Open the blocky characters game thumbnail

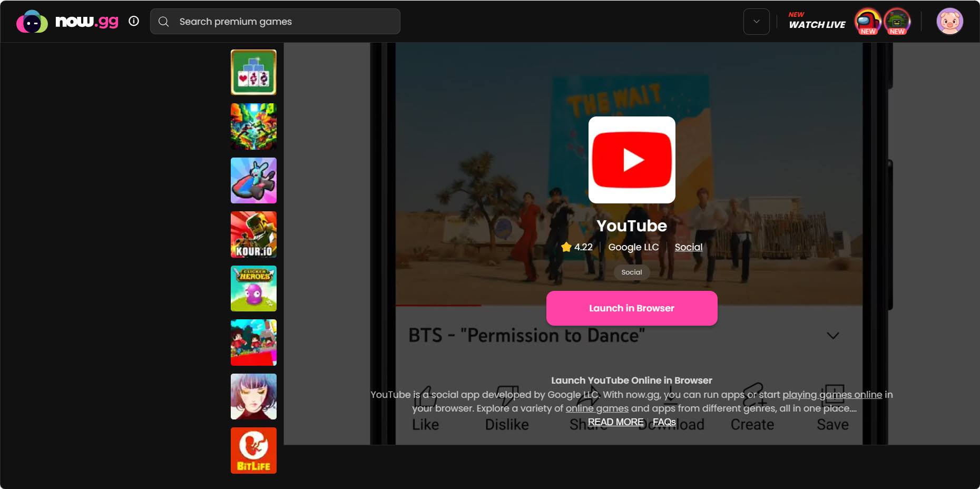coord(253,343)
